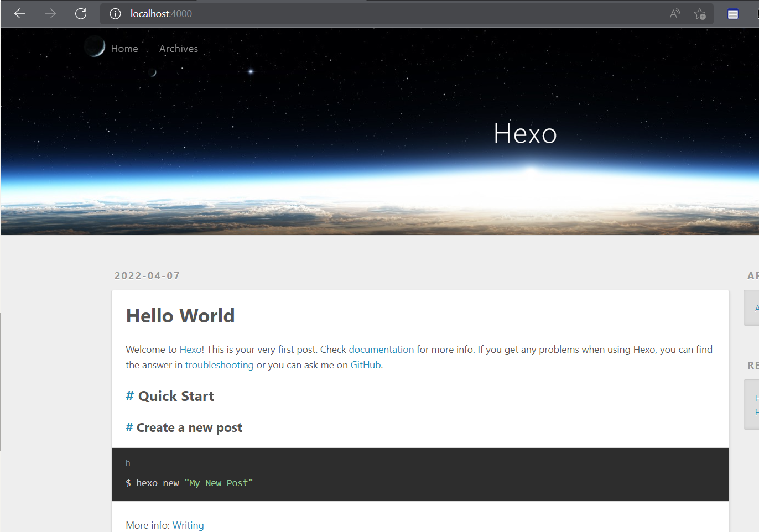Click the Hexo site title
The height and width of the screenshot is (532, 759).
coord(525,133)
